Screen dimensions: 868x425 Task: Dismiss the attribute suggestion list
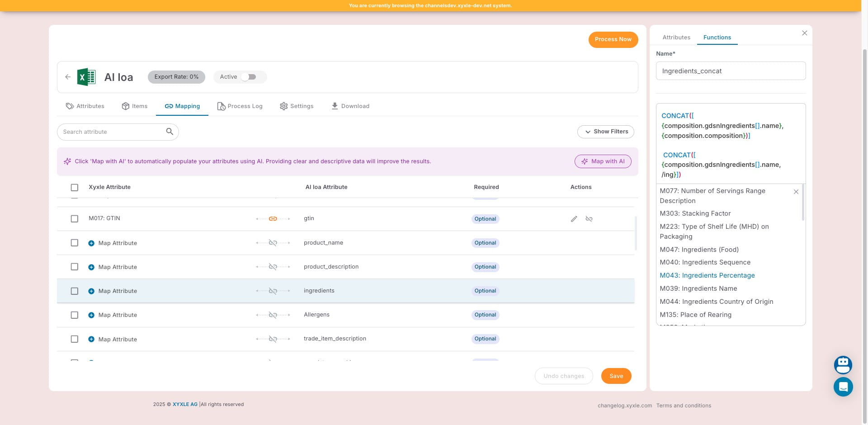[x=796, y=192]
